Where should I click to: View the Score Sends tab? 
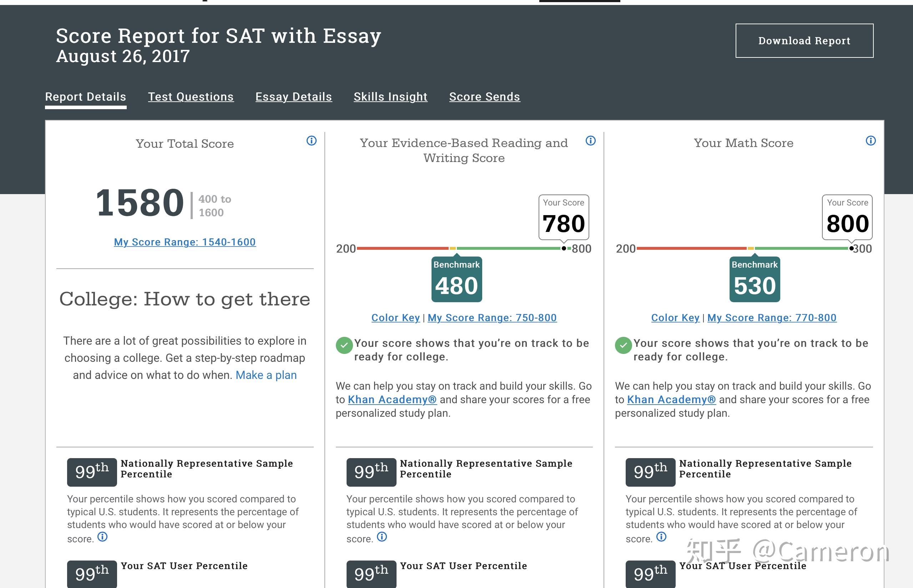tap(484, 97)
